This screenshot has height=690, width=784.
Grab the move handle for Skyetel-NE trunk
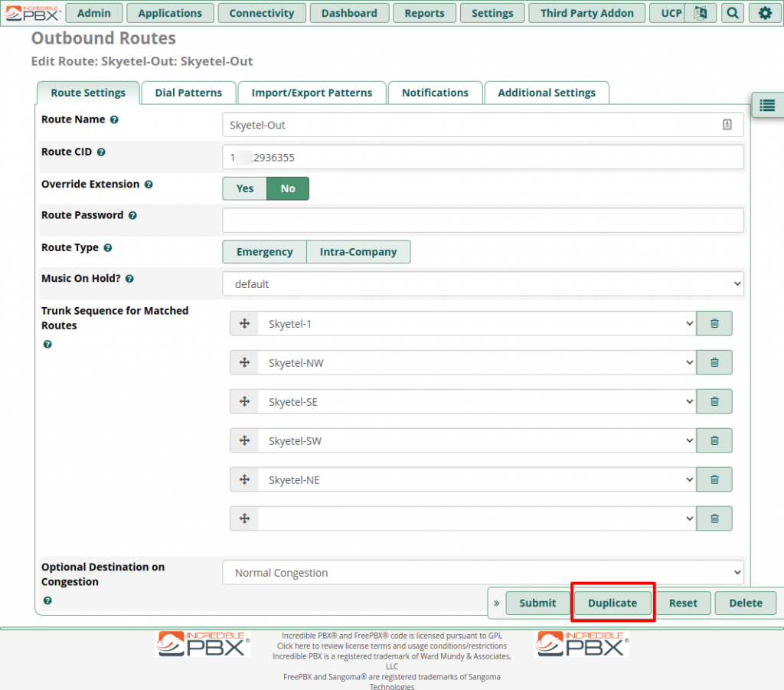point(244,479)
